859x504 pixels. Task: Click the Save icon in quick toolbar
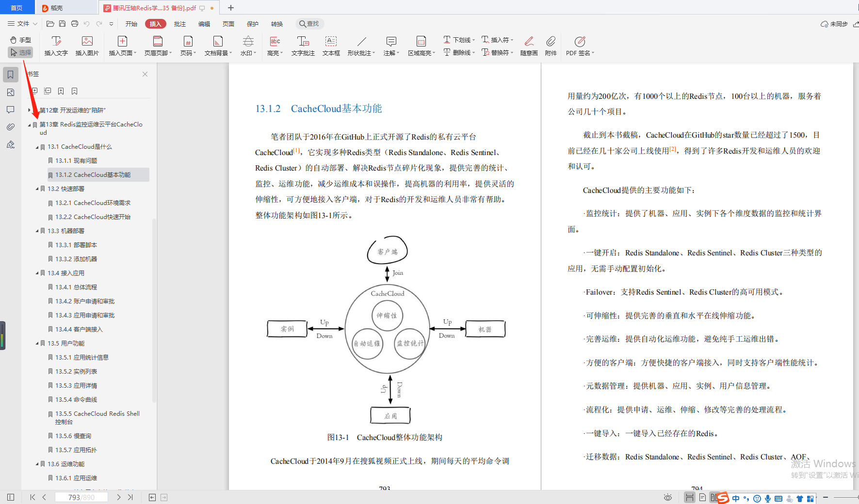tap(62, 23)
